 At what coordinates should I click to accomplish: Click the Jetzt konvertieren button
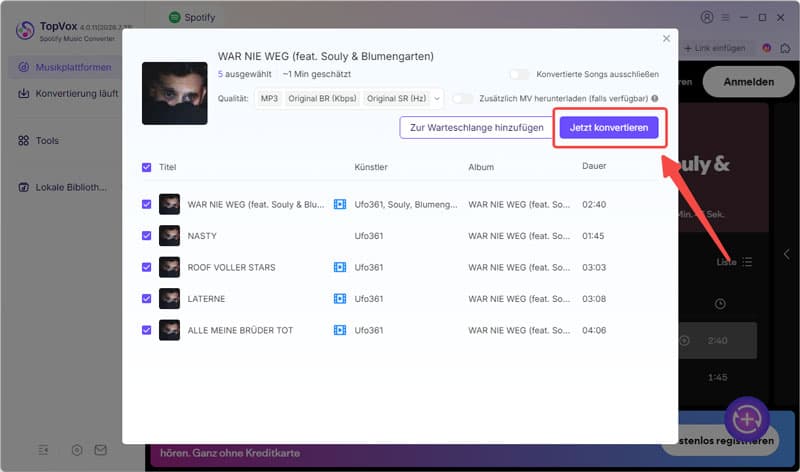point(609,128)
